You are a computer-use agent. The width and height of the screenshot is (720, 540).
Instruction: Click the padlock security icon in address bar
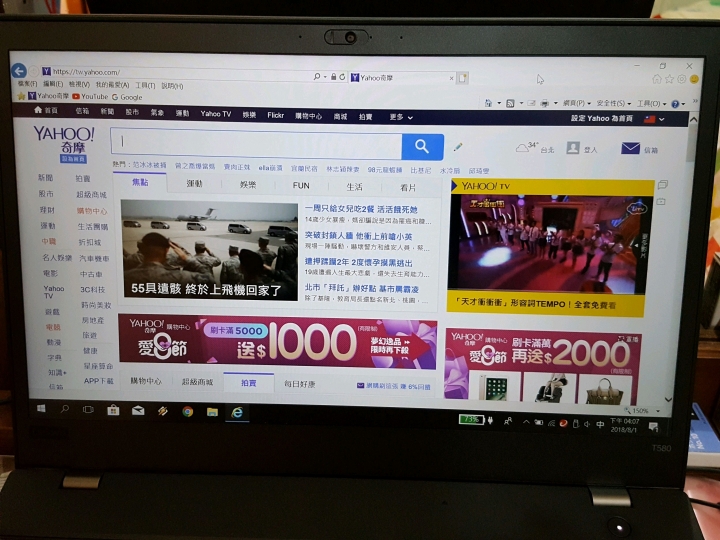333,77
